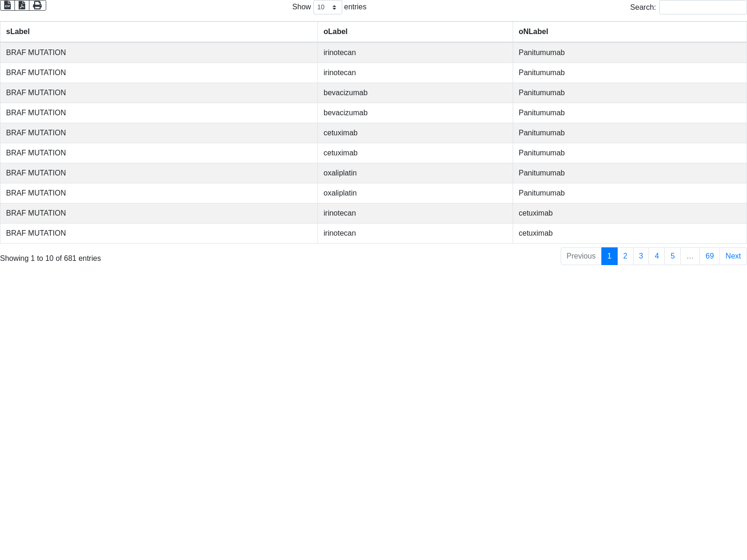747x560 pixels.
Task: Click the print table icon
Action: point(37,5)
